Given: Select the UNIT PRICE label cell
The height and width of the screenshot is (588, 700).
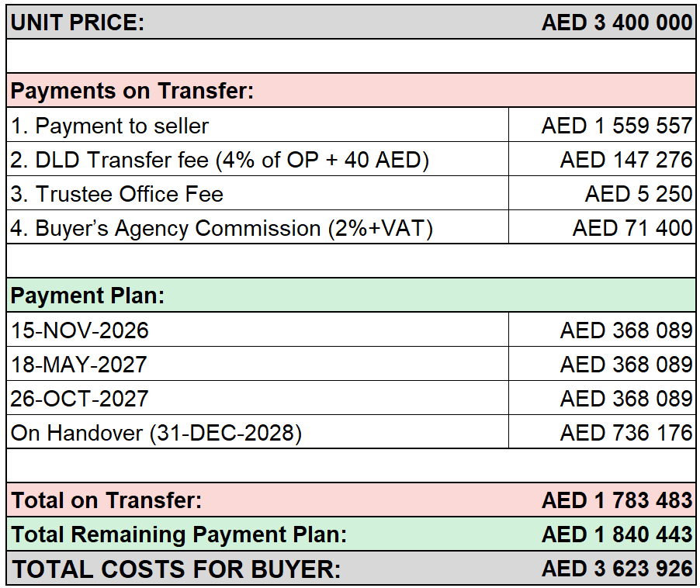Looking at the screenshot, I should coord(78,22).
